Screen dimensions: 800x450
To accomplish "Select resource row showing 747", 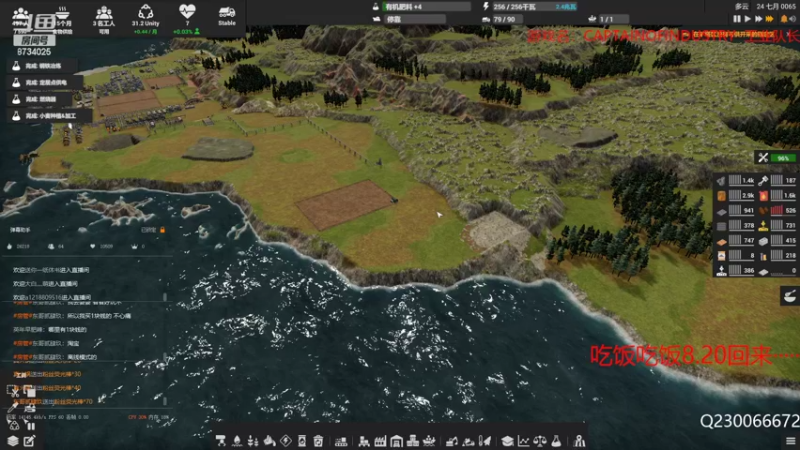I will point(735,240).
